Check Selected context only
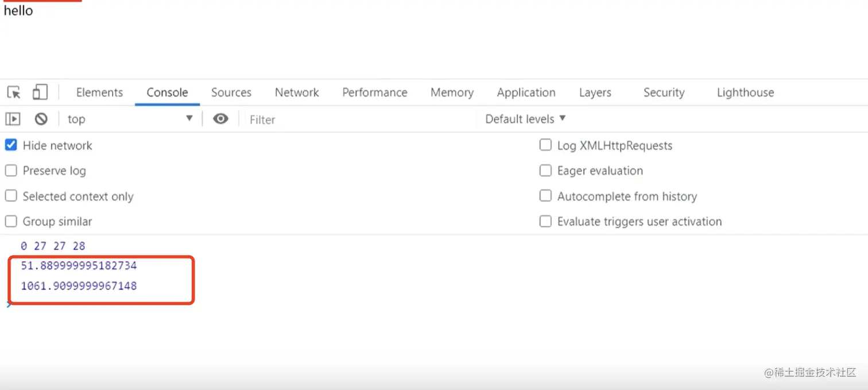Image resolution: width=868 pixels, height=390 pixels. point(11,196)
